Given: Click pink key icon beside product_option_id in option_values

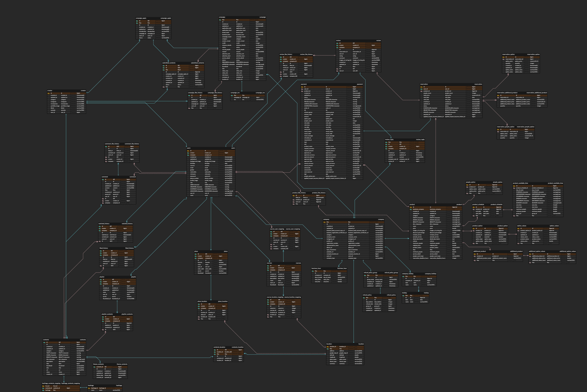Looking at the screenshot, I should click(x=518, y=231).
